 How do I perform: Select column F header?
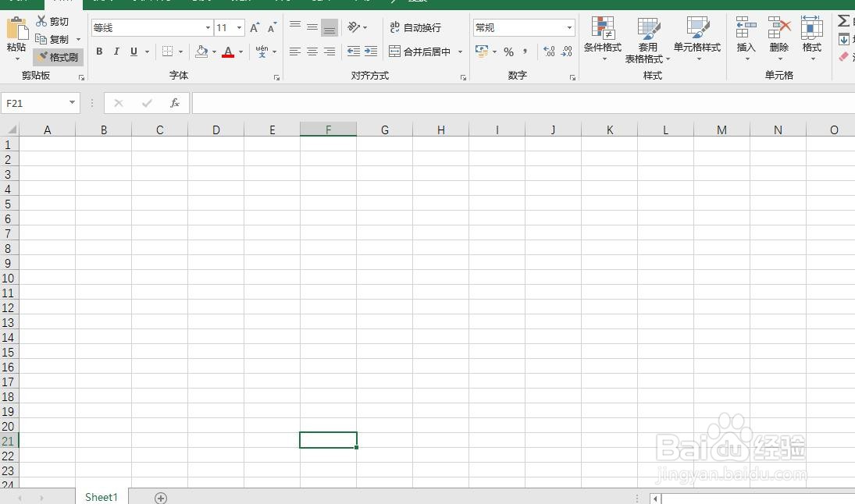(328, 130)
